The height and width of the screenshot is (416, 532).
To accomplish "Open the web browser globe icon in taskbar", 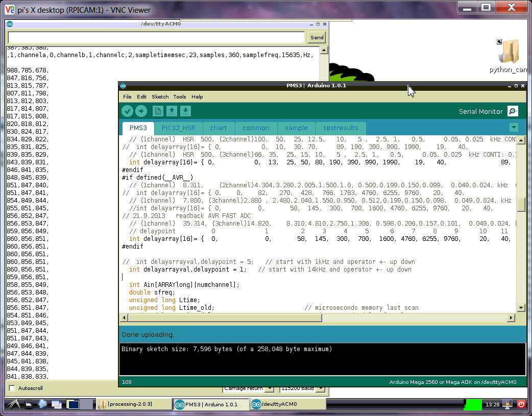I will coord(42,404).
